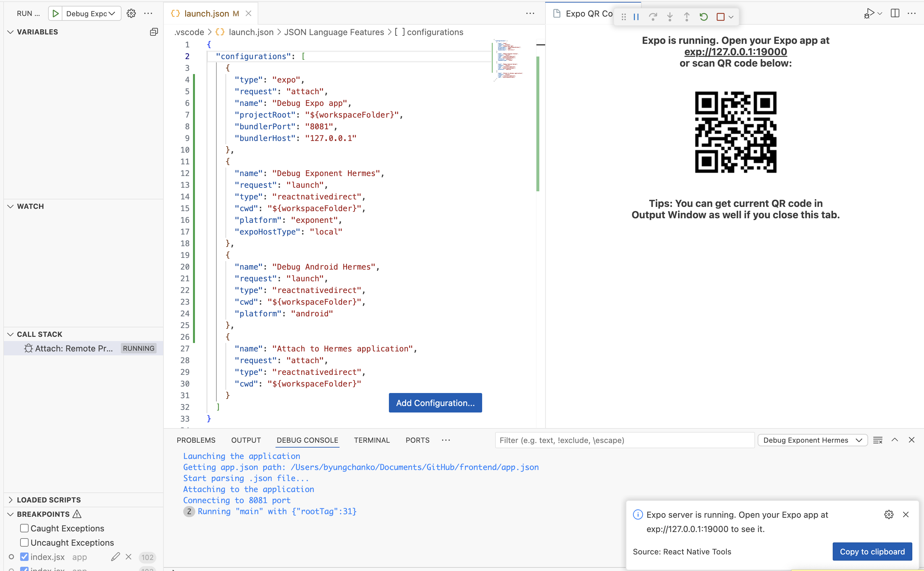Click the debug console filter field
The width and height of the screenshot is (924, 571).
click(x=624, y=440)
